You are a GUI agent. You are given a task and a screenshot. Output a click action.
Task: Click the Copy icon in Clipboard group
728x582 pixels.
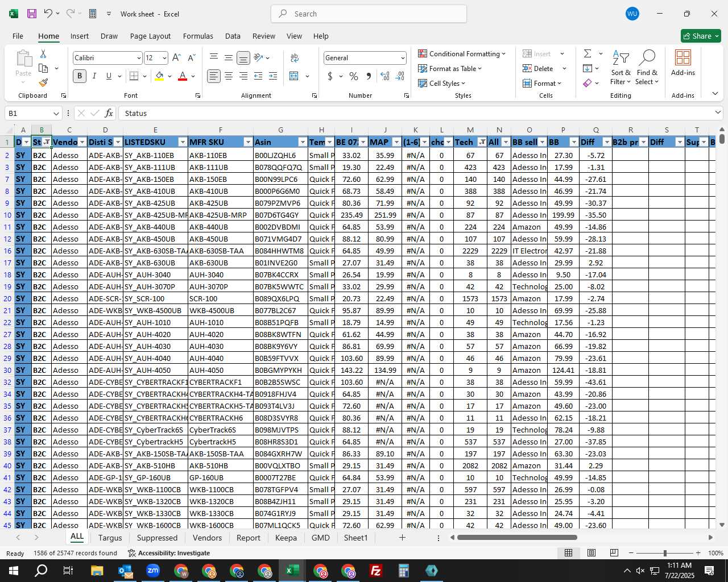43,68
